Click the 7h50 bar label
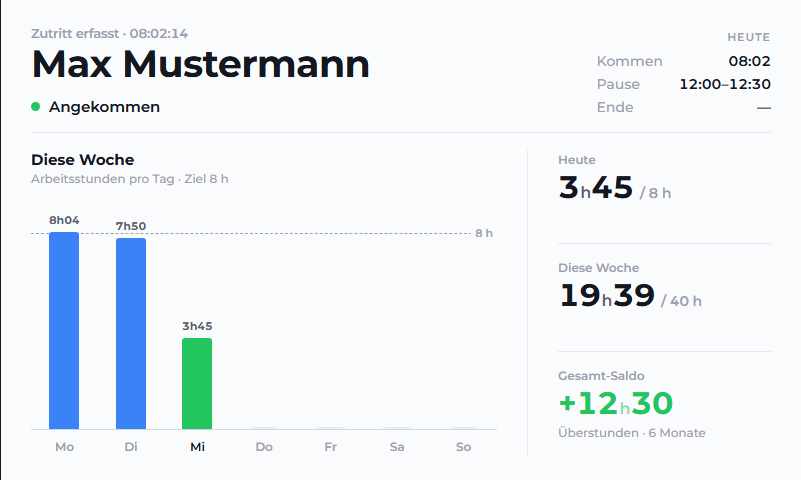Viewport: 801px width, 480px height. coord(131,226)
